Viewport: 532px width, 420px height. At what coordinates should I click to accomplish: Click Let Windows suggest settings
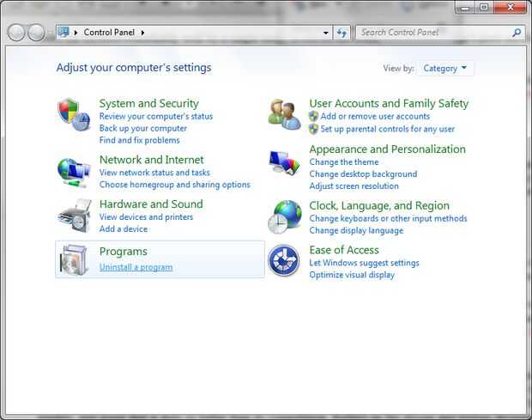364,263
